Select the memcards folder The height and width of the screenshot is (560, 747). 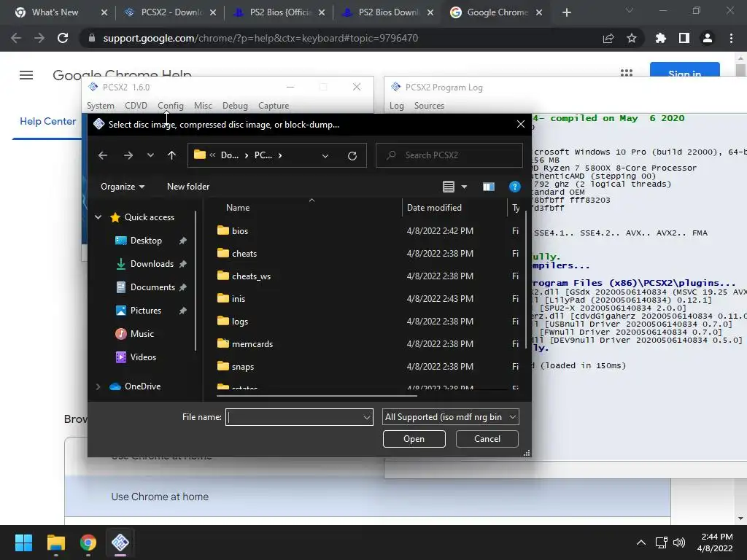[252, 344]
